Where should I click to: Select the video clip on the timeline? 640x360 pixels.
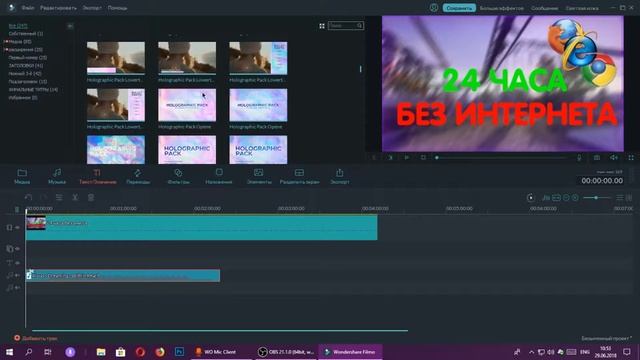pyautogui.click(x=202, y=227)
